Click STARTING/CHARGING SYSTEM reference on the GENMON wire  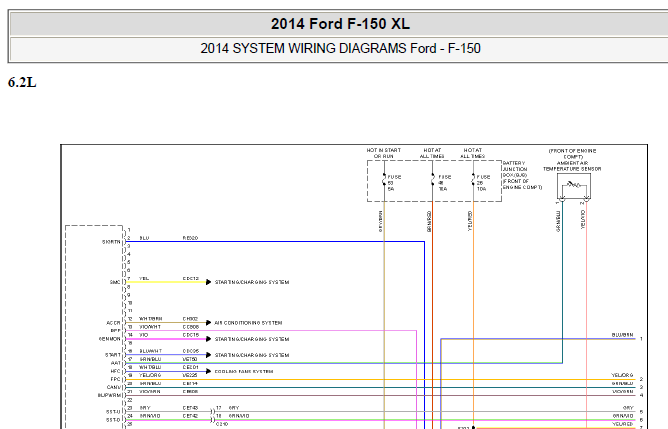(252, 339)
